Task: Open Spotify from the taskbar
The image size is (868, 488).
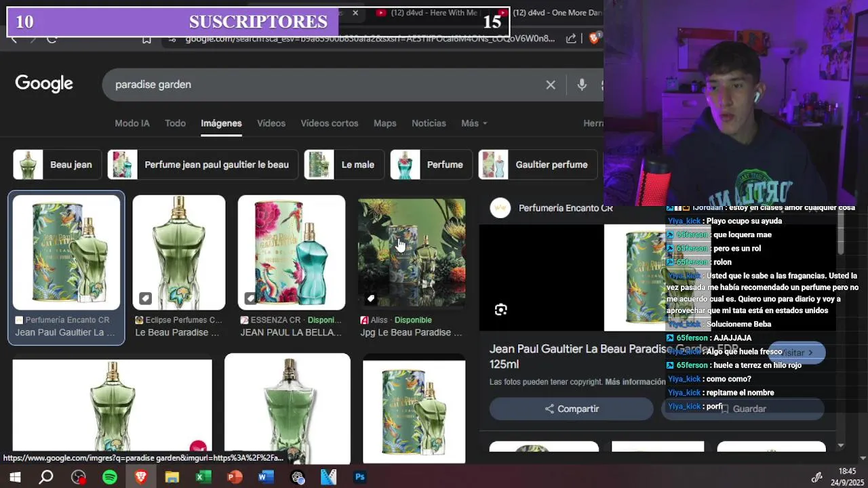Action: tap(110, 477)
